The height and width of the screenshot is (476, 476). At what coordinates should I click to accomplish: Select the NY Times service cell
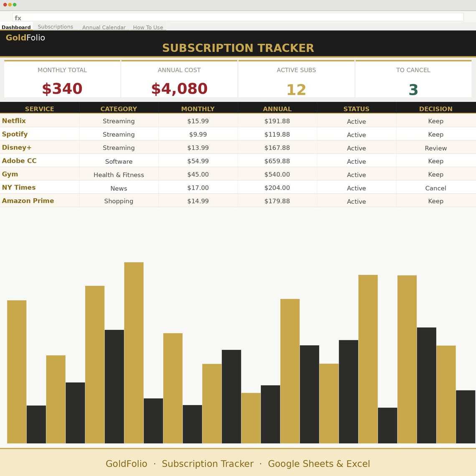40,187
